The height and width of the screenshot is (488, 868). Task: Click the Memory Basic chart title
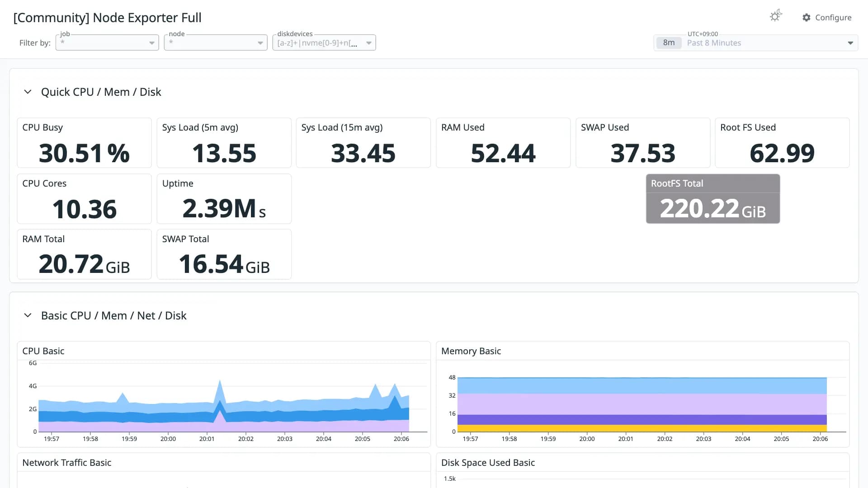point(471,351)
